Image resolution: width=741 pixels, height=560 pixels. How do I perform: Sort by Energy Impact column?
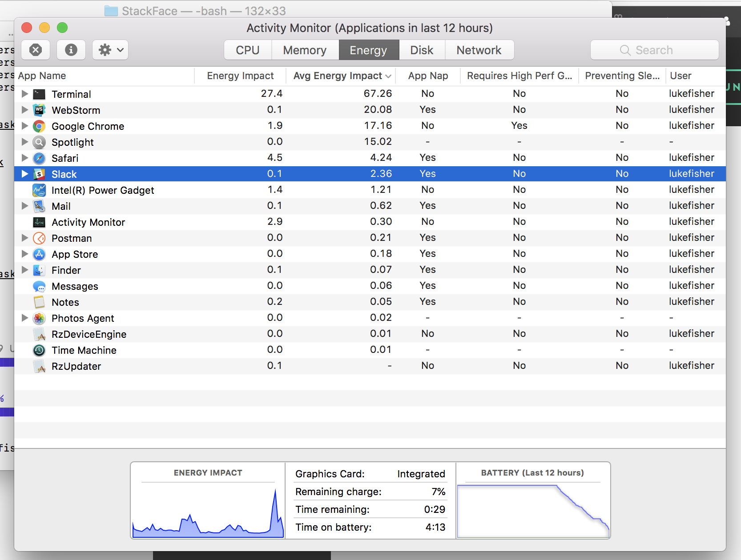click(x=240, y=76)
